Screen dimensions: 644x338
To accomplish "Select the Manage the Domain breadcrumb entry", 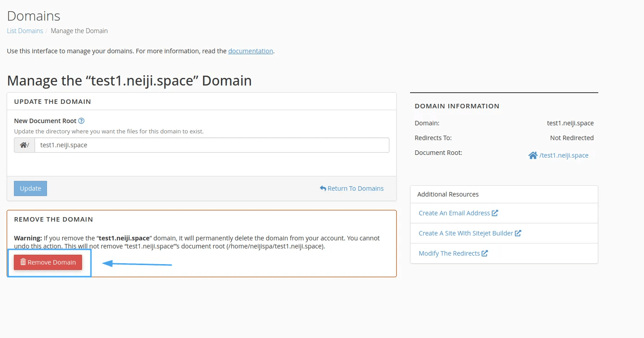I will [79, 30].
